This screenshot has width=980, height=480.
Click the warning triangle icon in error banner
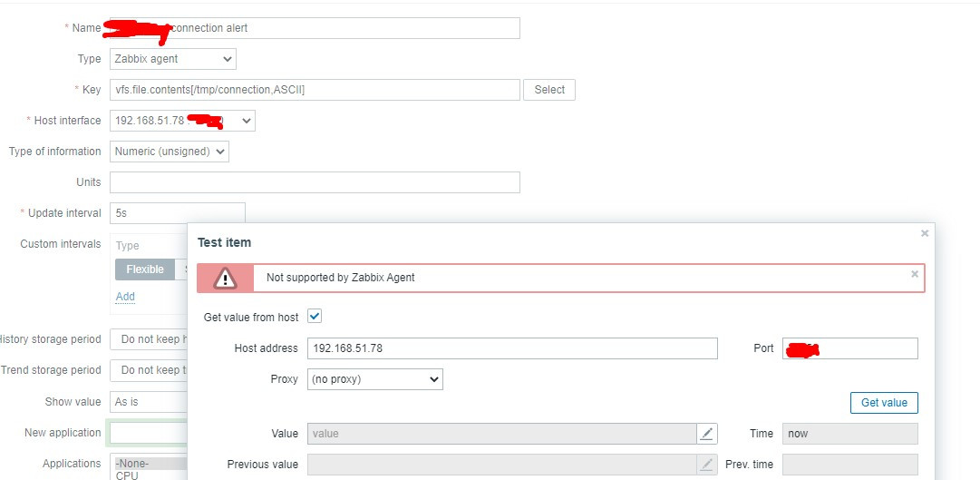[225, 278]
